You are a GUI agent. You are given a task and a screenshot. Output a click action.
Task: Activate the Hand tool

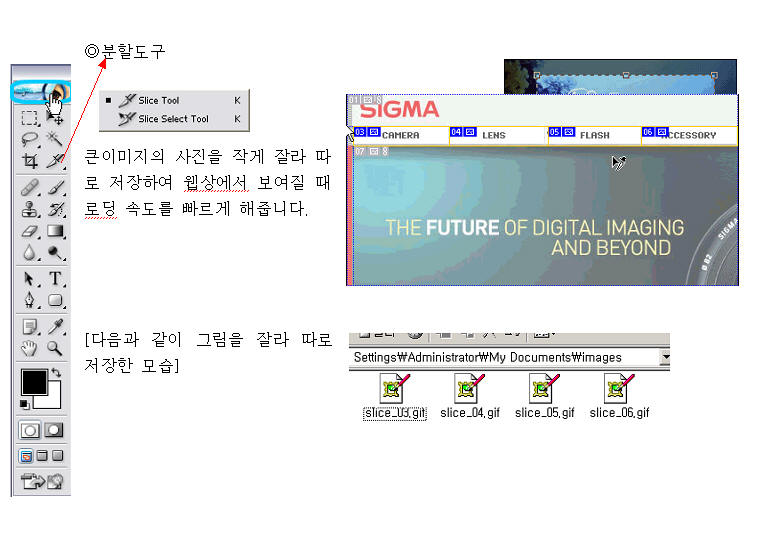pyautogui.click(x=30, y=348)
